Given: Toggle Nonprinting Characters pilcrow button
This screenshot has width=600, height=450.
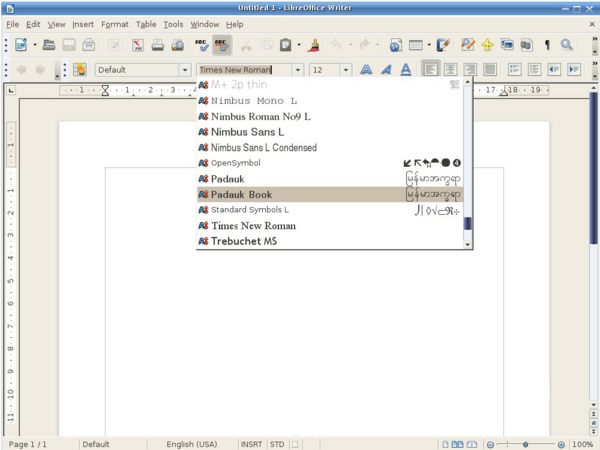Looking at the screenshot, I should click(x=547, y=45).
